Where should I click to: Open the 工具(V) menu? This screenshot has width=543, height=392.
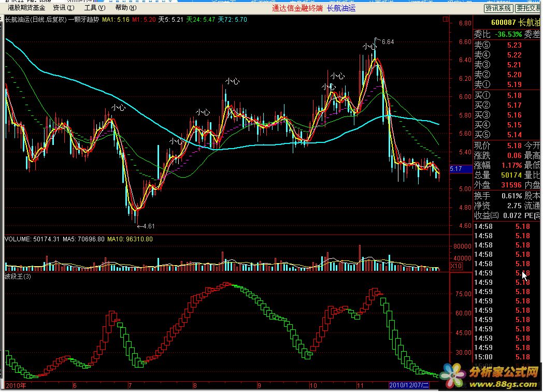(94, 8)
